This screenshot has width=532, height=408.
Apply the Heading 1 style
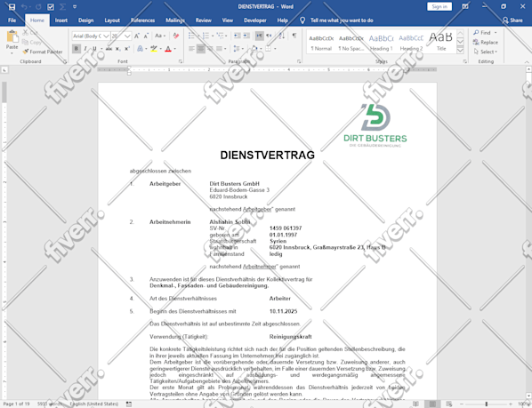(x=382, y=42)
